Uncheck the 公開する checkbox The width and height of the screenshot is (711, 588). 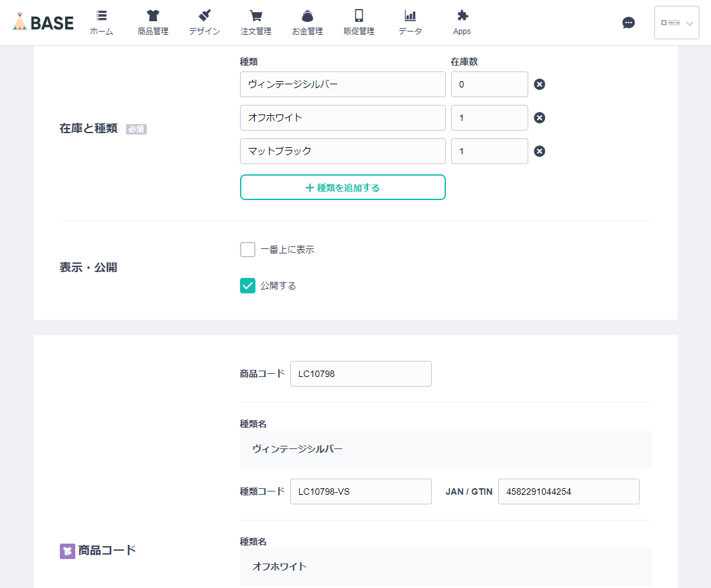(248, 285)
